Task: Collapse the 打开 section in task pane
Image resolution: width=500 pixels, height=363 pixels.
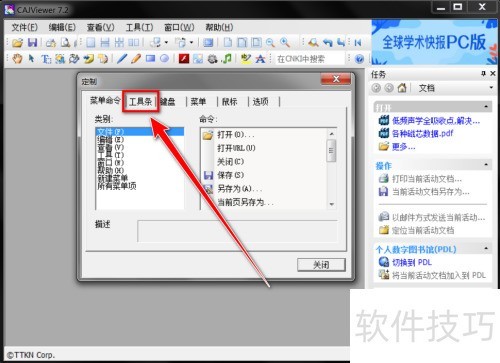Action: coord(486,107)
